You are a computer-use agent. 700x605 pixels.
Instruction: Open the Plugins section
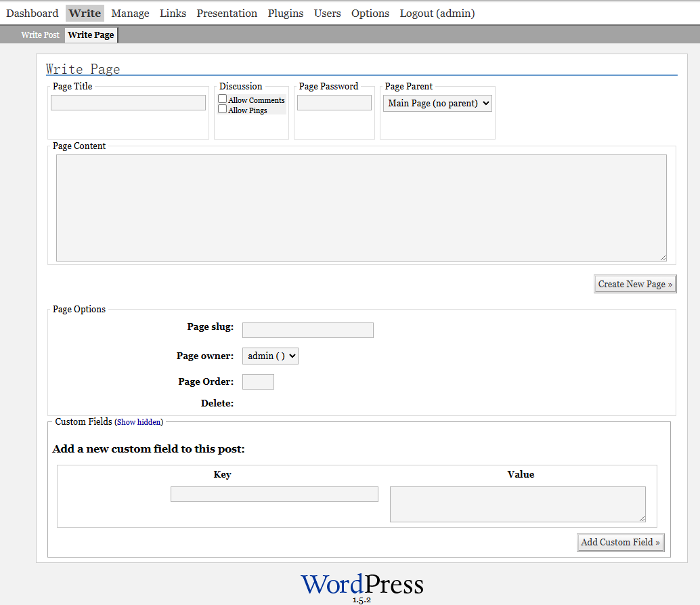pyautogui.click(x=286, y=14)
